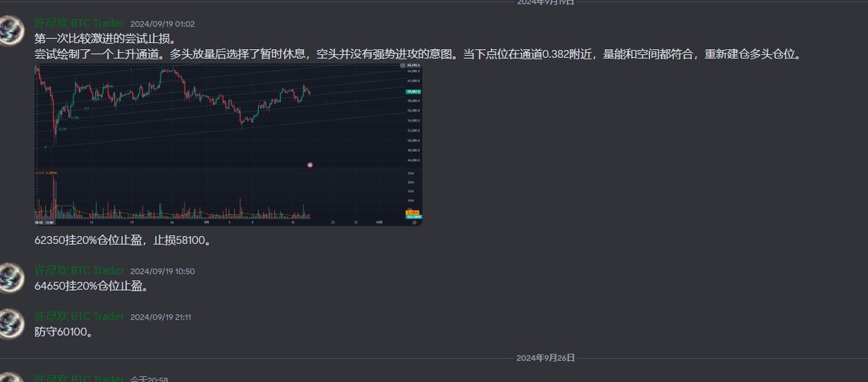
Task: Click timestamp 2024/09/19 10:50
Action: [x=162, y=272]
